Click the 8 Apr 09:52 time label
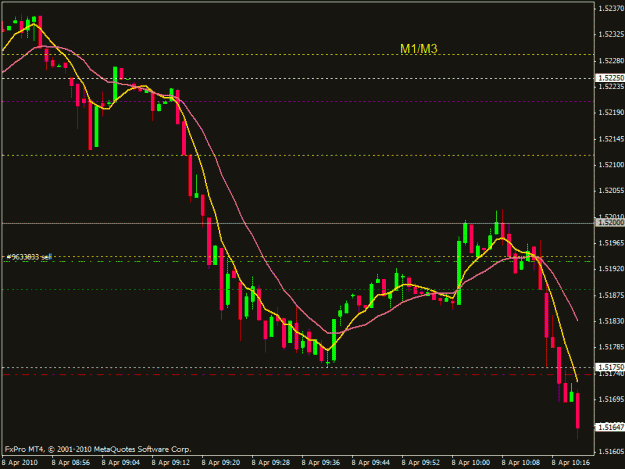 coord(421,463)
